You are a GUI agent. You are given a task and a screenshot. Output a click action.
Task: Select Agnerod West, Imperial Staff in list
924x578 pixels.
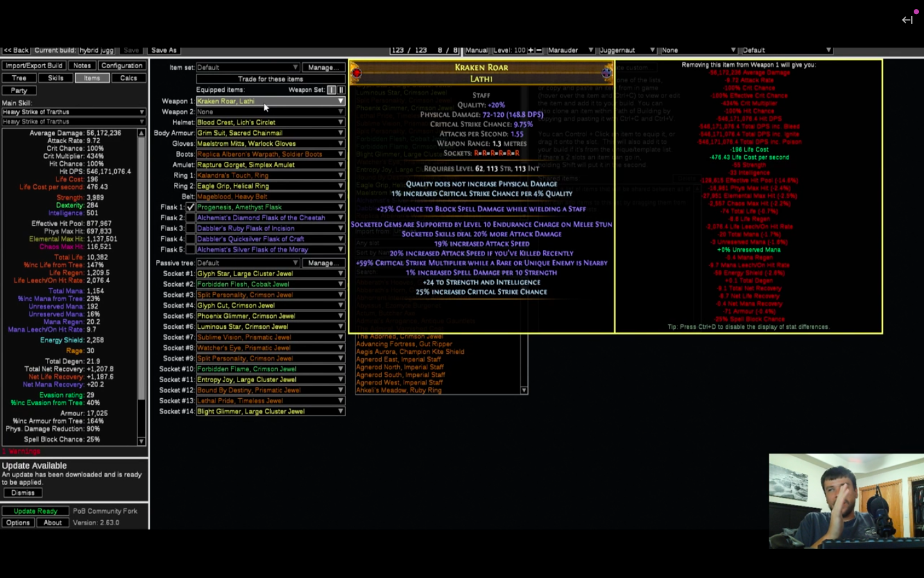tap(400, 383)
